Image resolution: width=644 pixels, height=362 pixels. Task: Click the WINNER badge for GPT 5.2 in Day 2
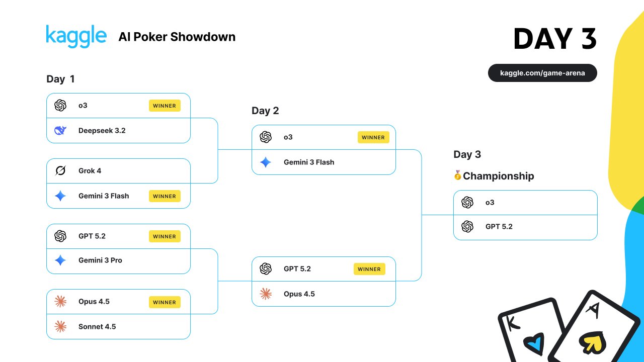[369, 269]
